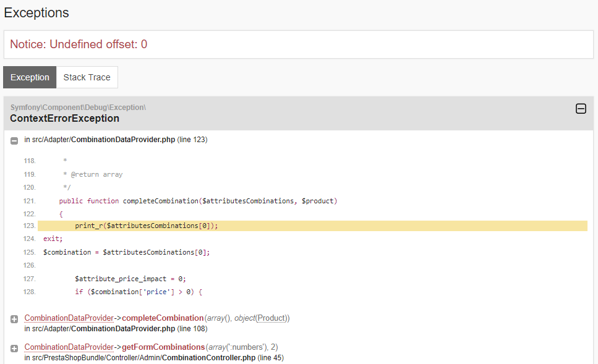Click the completeCombination method name

tap(163, 318)
